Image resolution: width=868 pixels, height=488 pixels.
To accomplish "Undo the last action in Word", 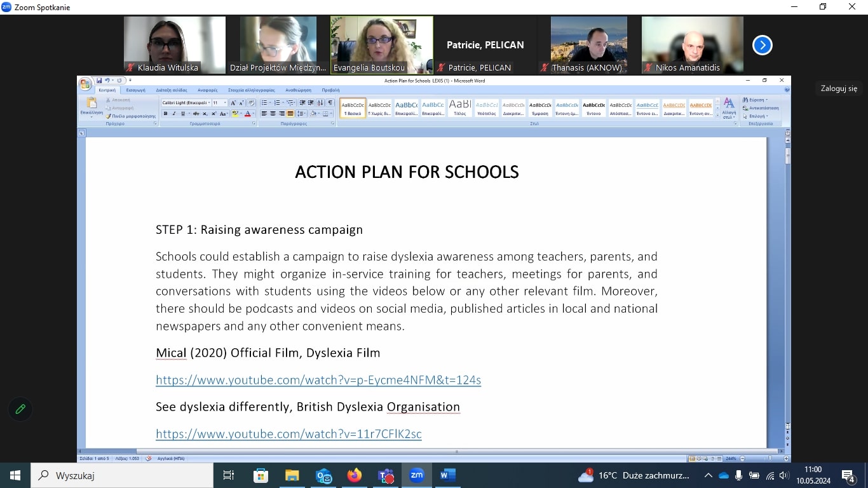I will (x=107, y=81).
